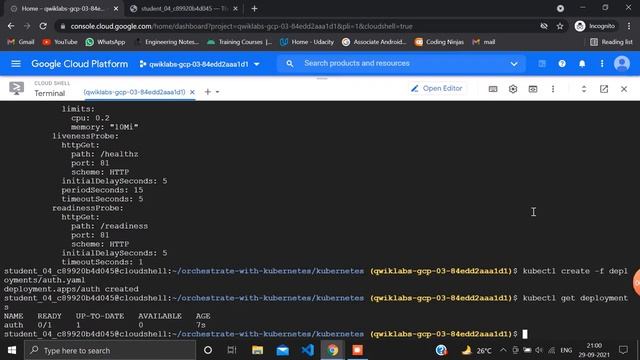The image size is (640, 360).
Task: Click the 'deployment.apps/auth created' output line
Action: coord(71,289)
